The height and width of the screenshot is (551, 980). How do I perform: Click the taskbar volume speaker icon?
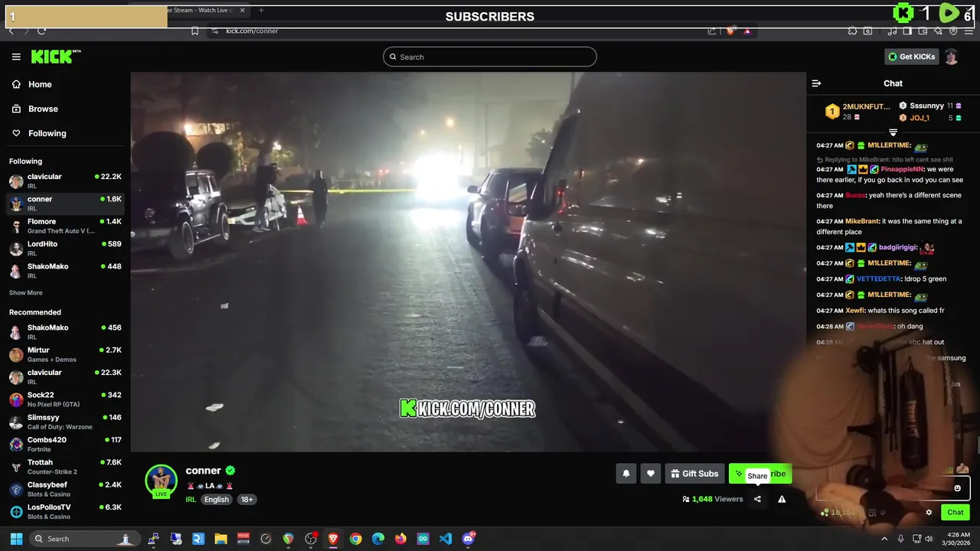tap(929, 539)
